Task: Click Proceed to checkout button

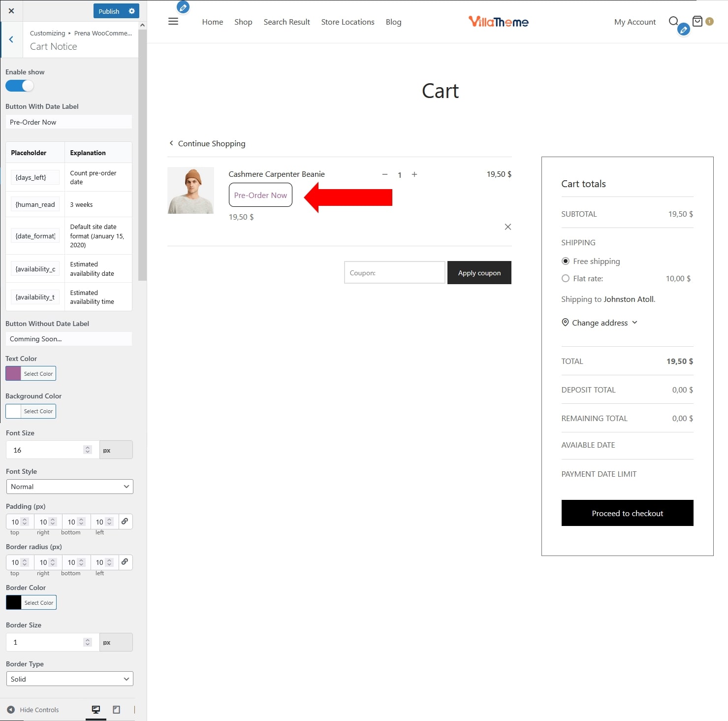Action: click(x=627, y=513)
